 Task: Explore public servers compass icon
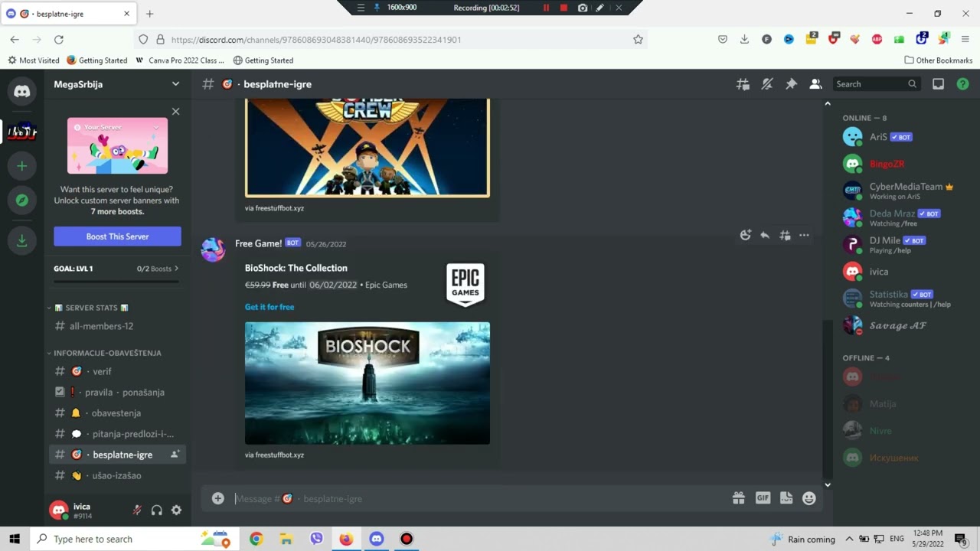tap(22, 201)
